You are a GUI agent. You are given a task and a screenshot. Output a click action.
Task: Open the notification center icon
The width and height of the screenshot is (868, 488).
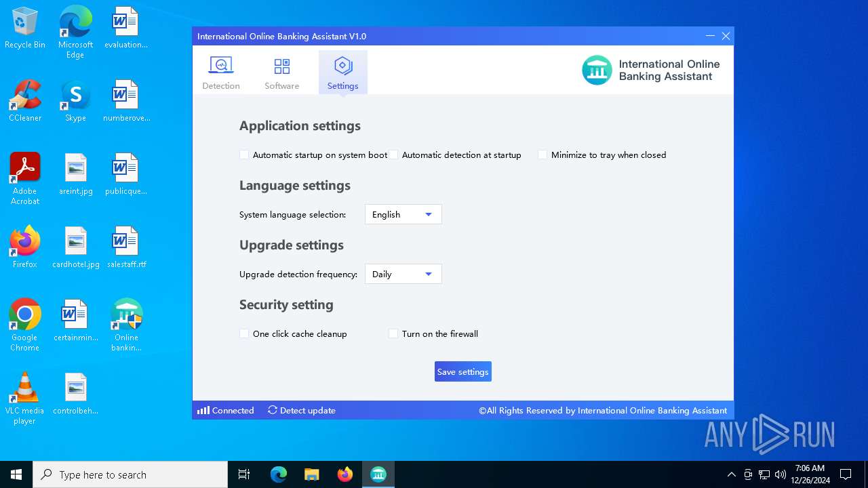pos(846,474)
